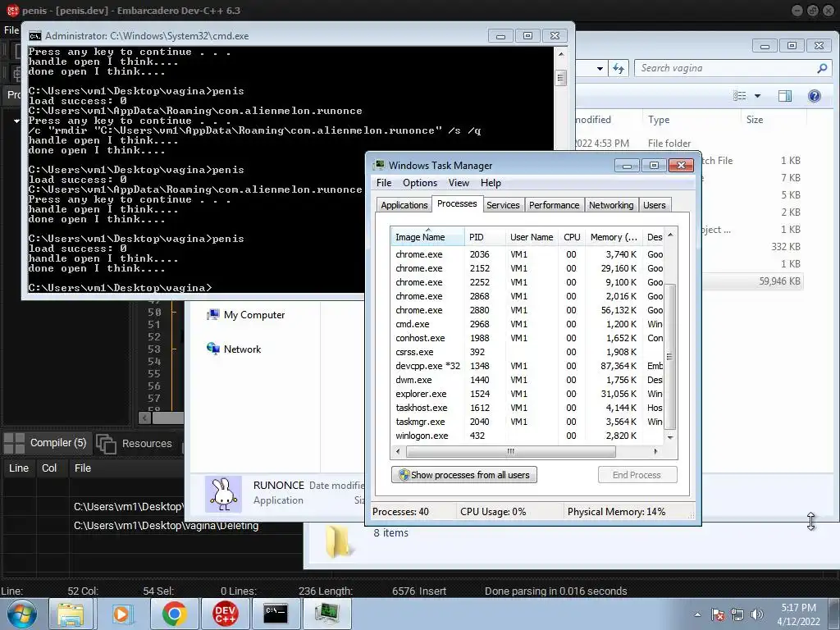Click the Type column header in Explorer
Viewport: 840px width, 630px height.
691,120
